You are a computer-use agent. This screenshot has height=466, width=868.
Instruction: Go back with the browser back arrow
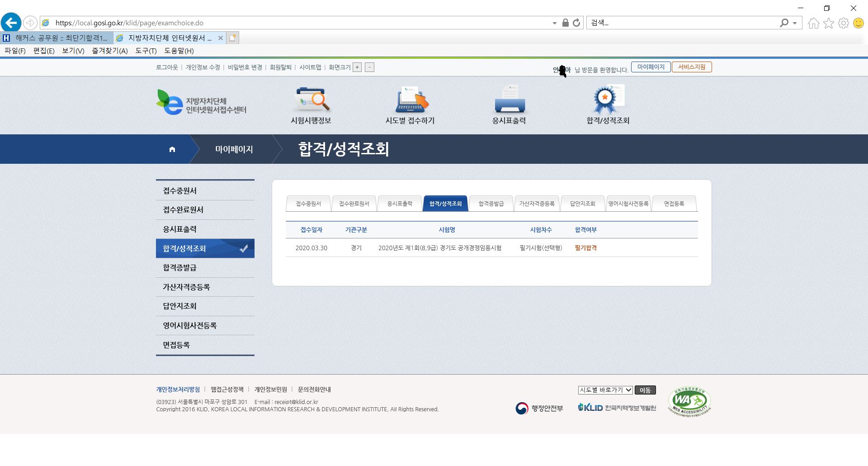coord(11,23)
